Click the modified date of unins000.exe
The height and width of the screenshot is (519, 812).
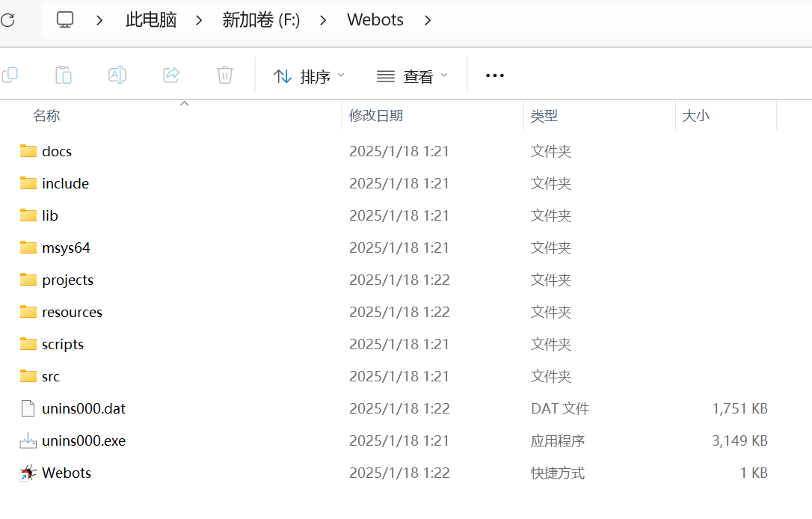[399, 440]
